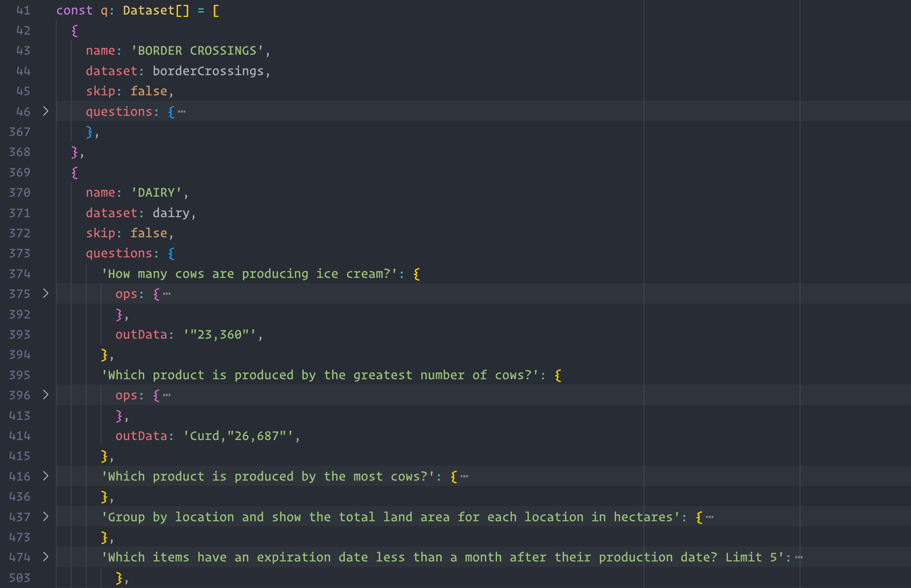Expand folded ops block on line 375
Screen dimensions: 911x588
pos(45,294)
